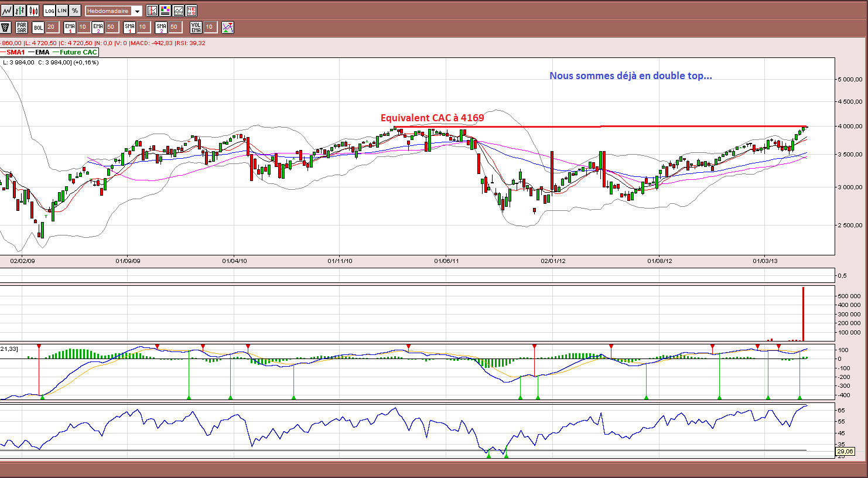Click the BOL period field showing 20
The width and height of the screenshot is (868, 478).
point(52,27)
